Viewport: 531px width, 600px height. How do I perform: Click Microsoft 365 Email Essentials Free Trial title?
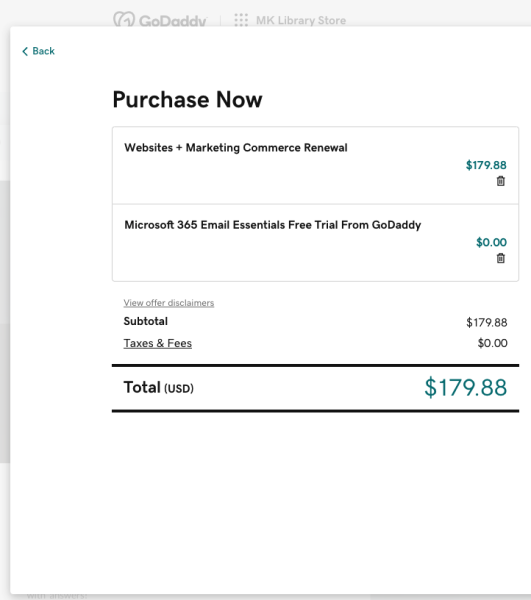coord(273,225)
